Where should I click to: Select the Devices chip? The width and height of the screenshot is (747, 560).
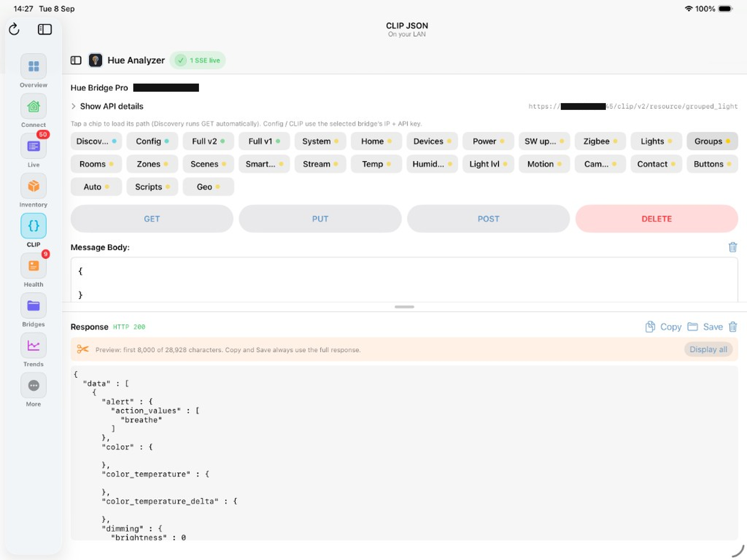(432, 141)
